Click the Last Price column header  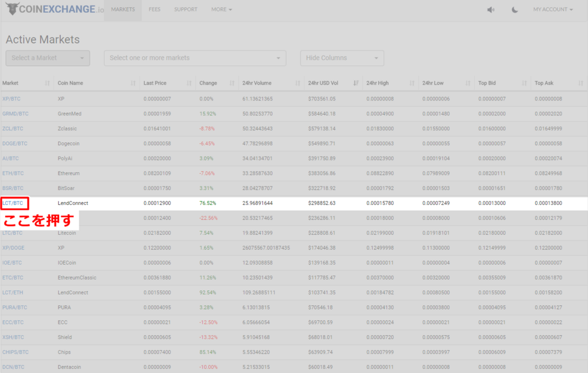tap(155, 83)
